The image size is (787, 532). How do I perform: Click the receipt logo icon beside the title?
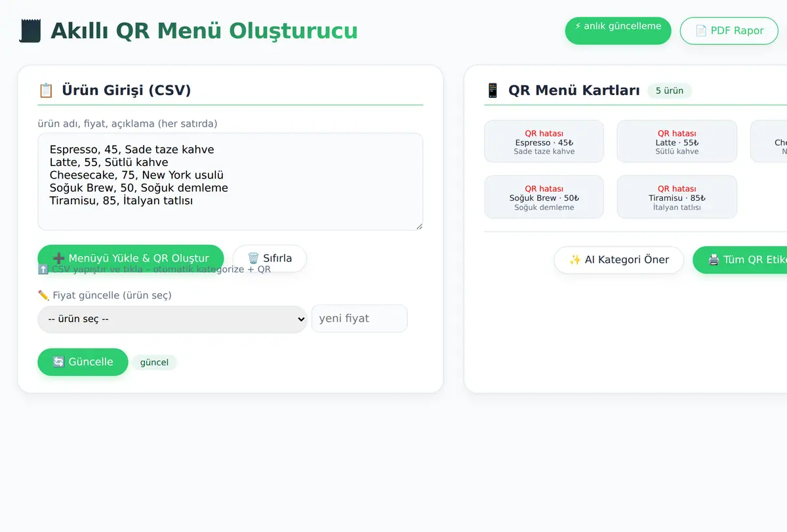click(30, 31)
